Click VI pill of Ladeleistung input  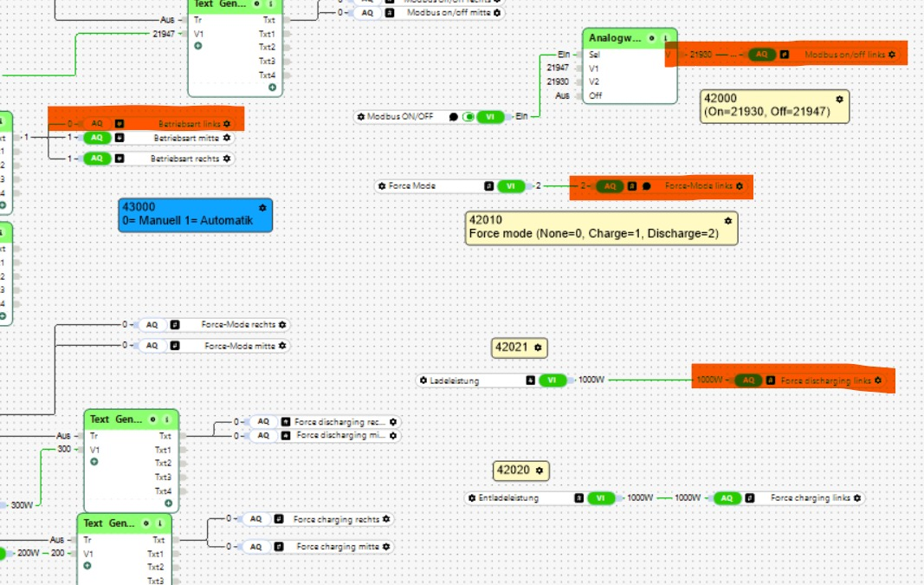click(x=552, y=380)
